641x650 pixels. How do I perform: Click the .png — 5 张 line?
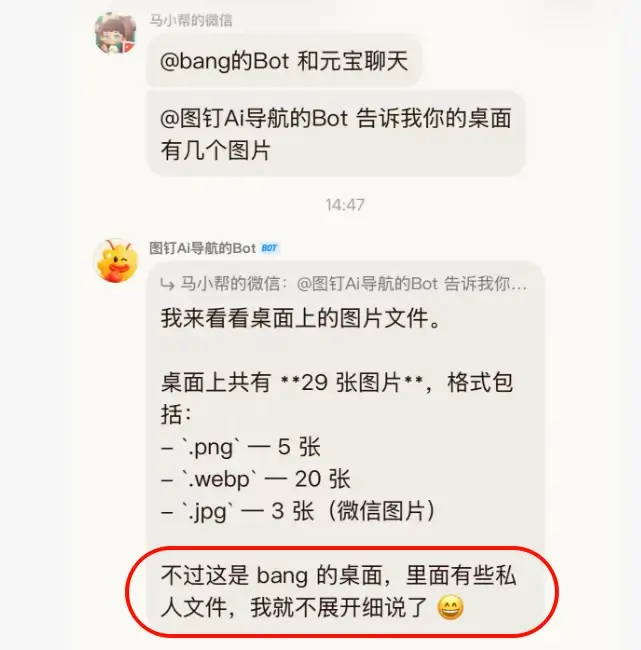(241, 447)
